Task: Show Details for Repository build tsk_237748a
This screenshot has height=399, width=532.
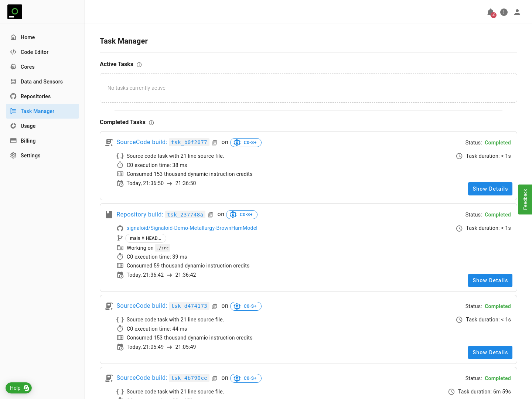Action: 490,280
